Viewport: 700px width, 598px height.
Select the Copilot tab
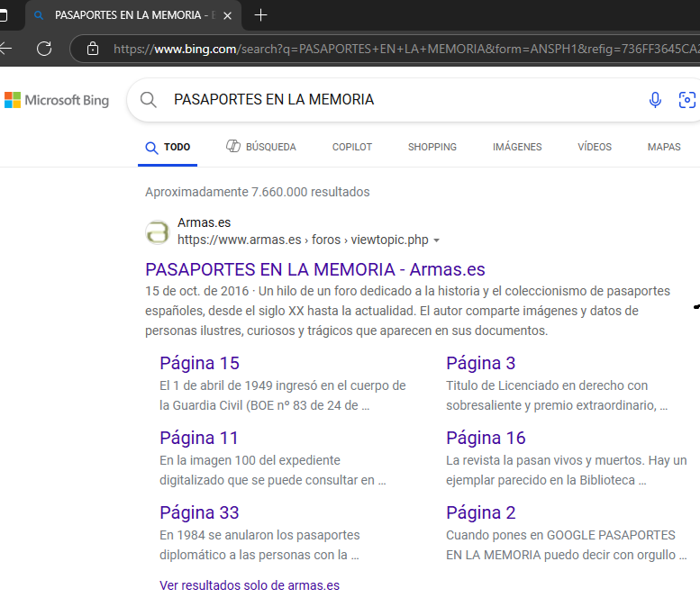(x=351, y=147)
